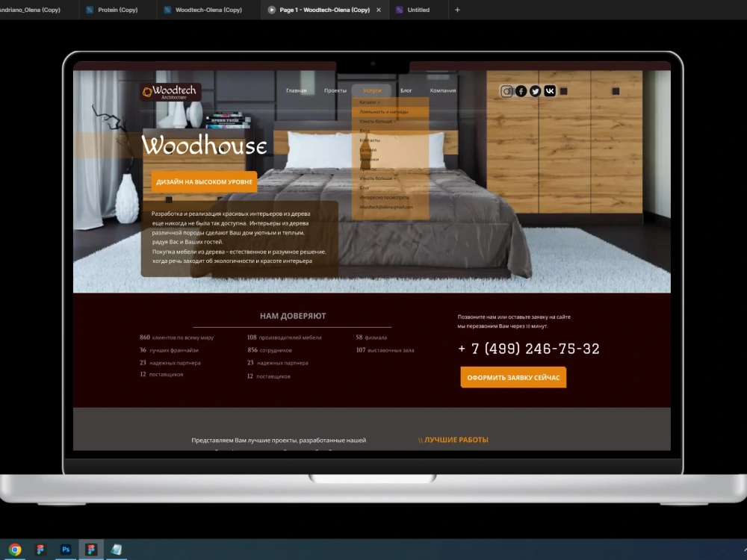Open the Блог nav item in the header

coord(406,90)
